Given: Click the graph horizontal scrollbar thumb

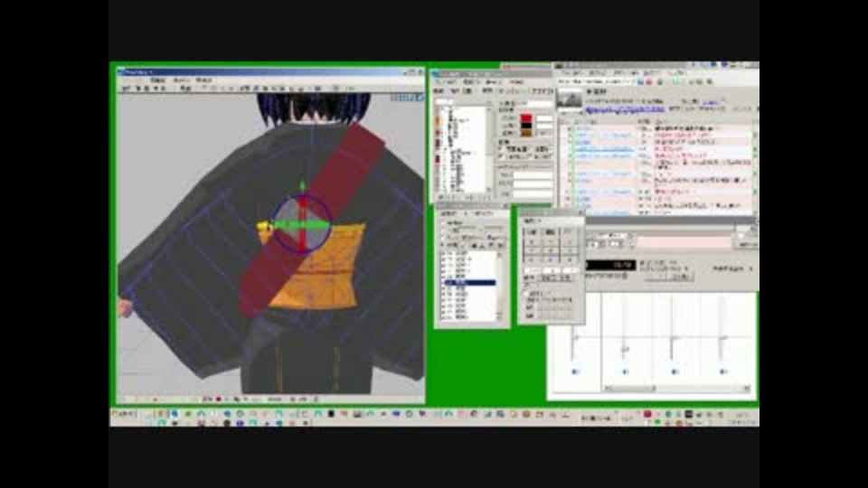Looking at the screenshot, I should click(633, 389).
